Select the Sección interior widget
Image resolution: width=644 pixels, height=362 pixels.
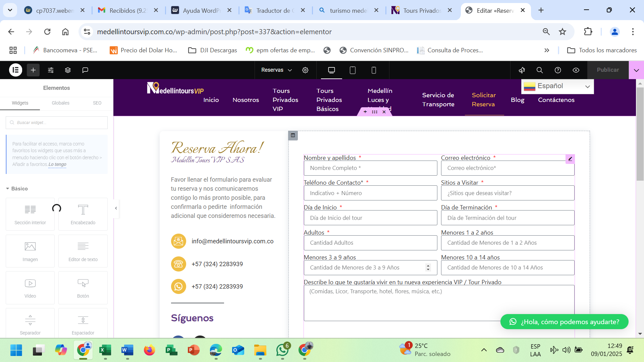(x=30, y=214)
